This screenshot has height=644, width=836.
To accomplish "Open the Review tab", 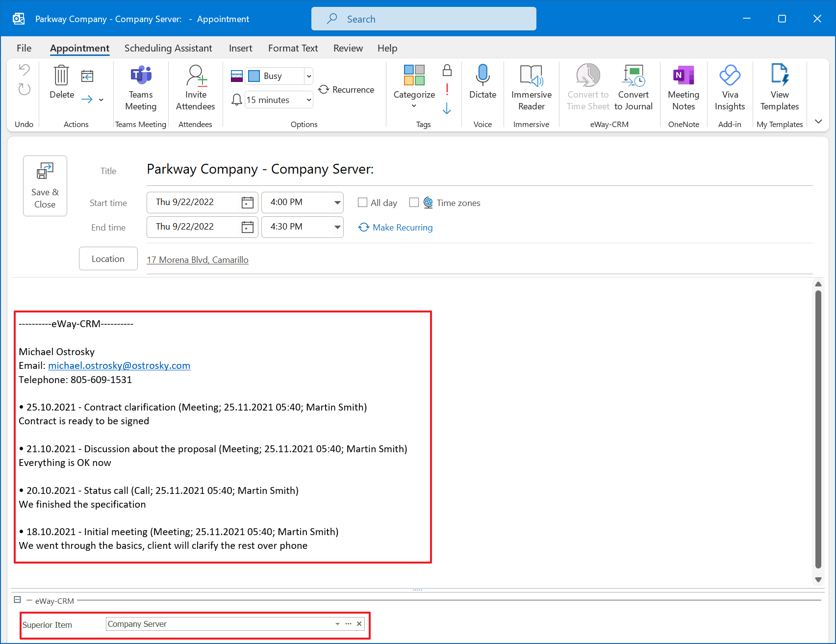I will [x=348, y=48].
